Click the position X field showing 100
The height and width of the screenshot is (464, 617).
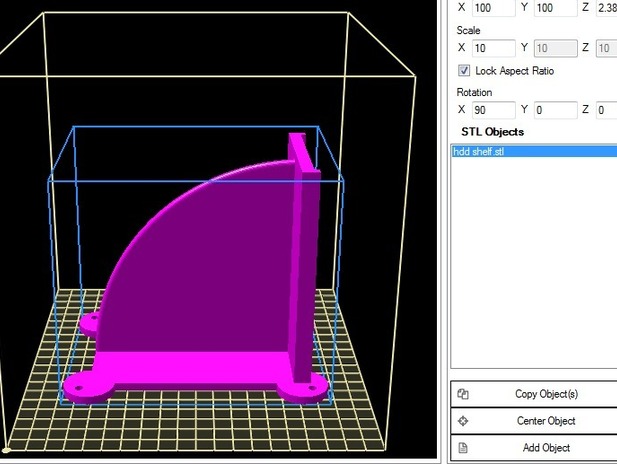[493, 8]
